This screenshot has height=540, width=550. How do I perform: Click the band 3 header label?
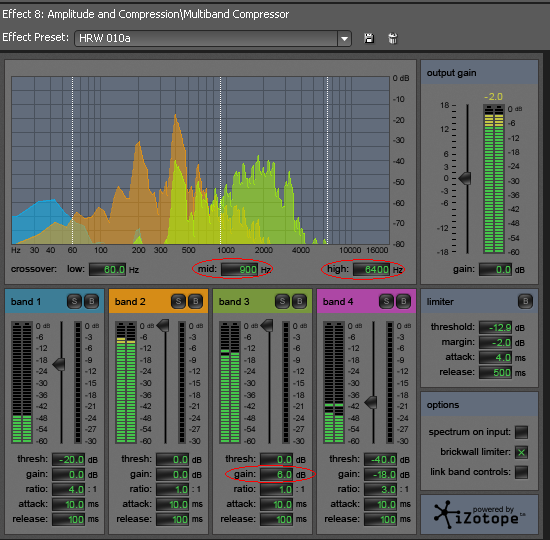[234, 302]
